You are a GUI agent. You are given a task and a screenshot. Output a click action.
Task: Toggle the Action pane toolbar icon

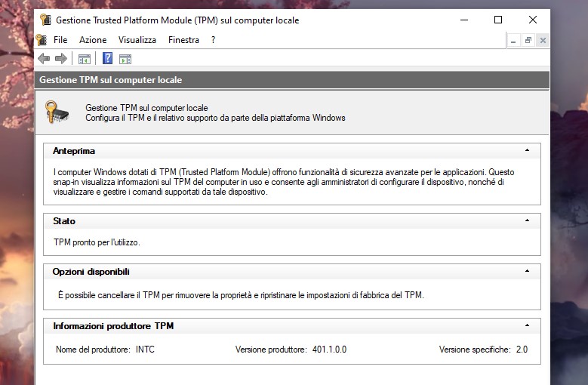click(x=125, y=59)
